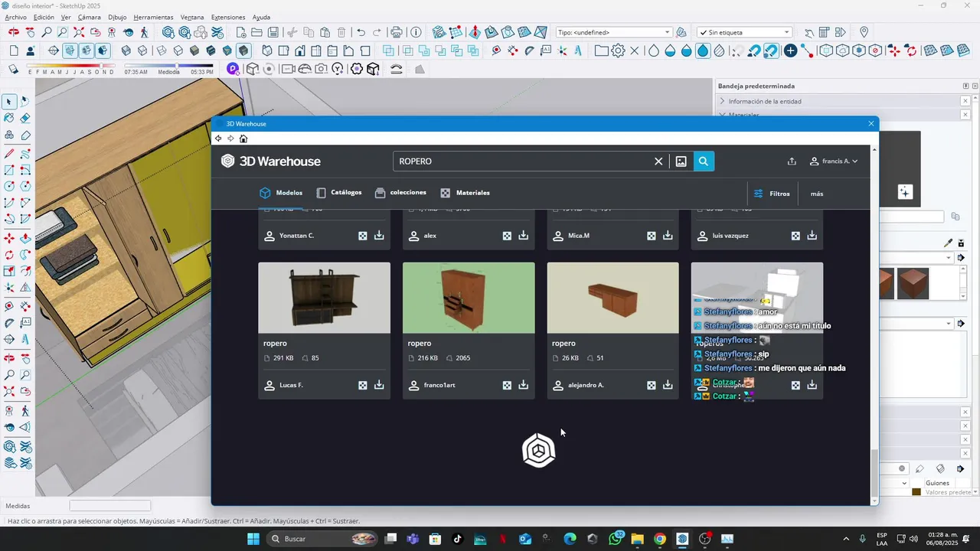
Task: Open francis A. account dropdown
Action: tap(834, 161)
